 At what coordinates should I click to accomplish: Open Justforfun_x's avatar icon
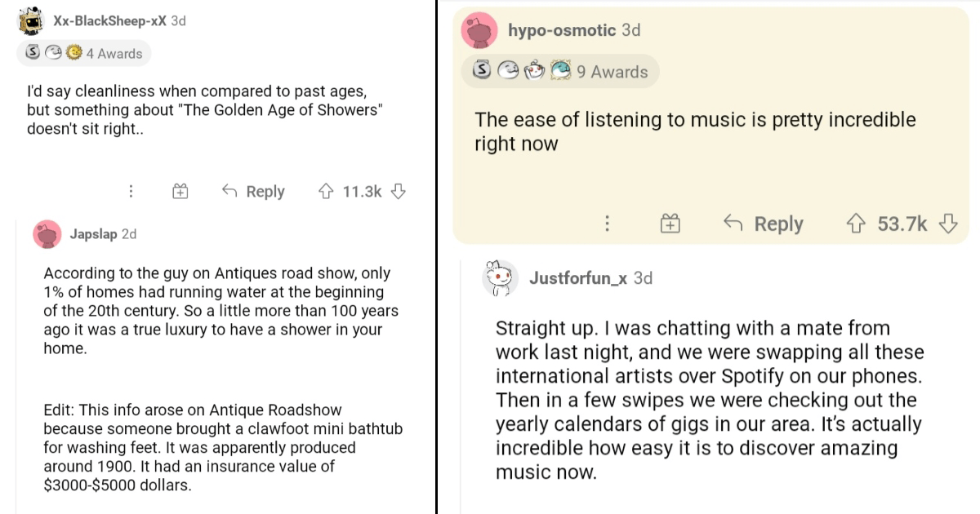pos(501,279)
